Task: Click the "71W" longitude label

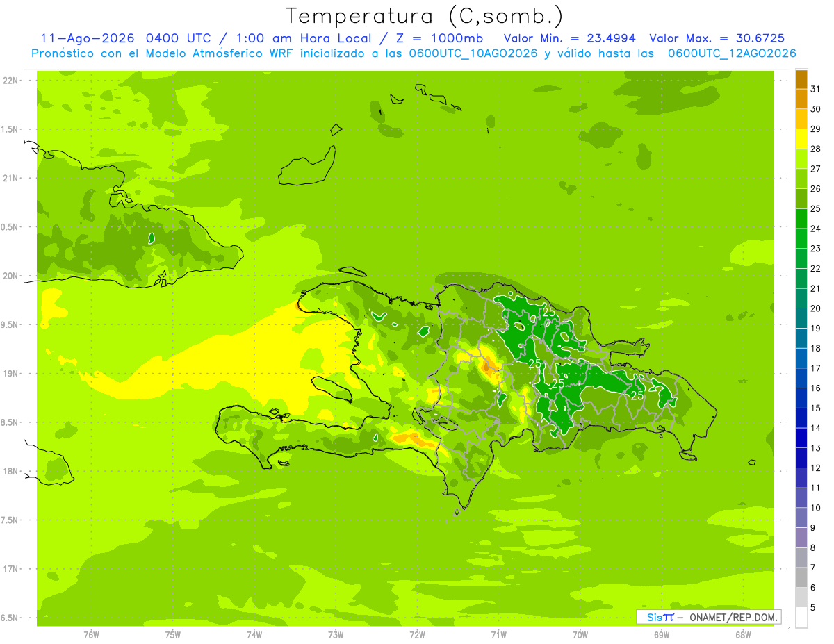Action: (x=498, y=635)
